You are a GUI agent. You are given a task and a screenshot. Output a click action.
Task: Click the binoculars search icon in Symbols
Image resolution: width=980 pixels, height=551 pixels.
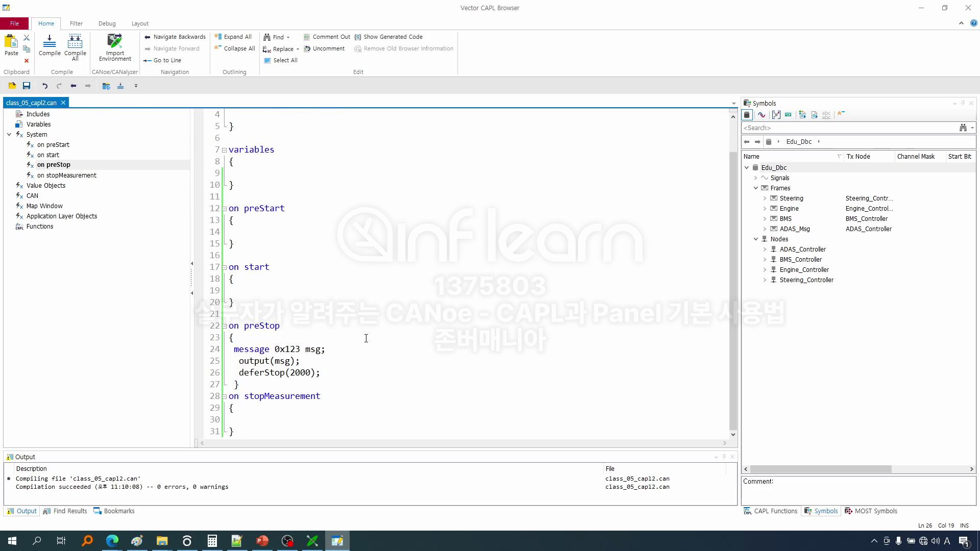coord(963,128)
